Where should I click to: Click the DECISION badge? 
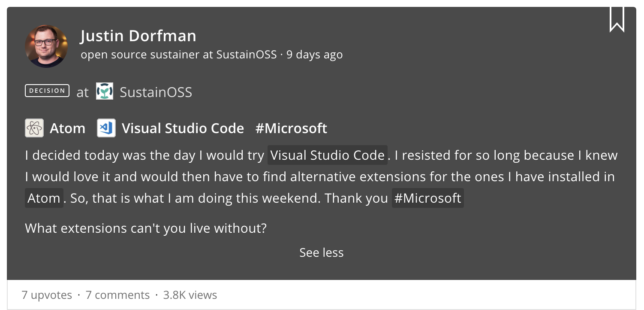47,91
